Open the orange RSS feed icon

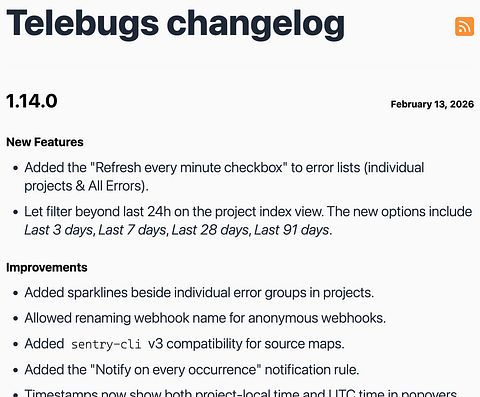click(x=464, y=26)
